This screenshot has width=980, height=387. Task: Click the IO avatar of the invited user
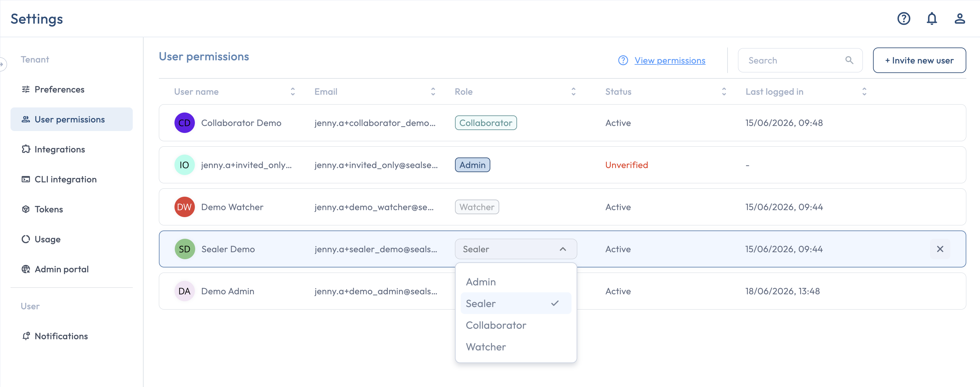pyautogui.click(x=185, y=165)
